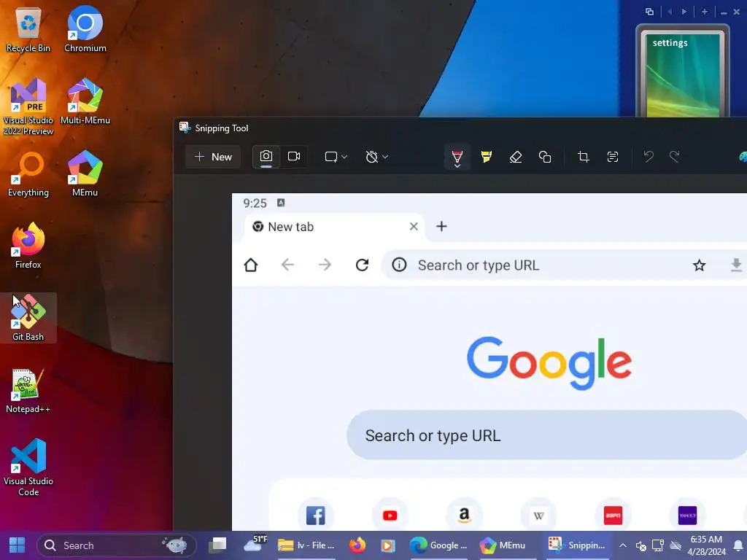The height and width of the screenshot is (560, 747).
Task: Open the notification bell in taskbar
Action: (x=738, y=545)
